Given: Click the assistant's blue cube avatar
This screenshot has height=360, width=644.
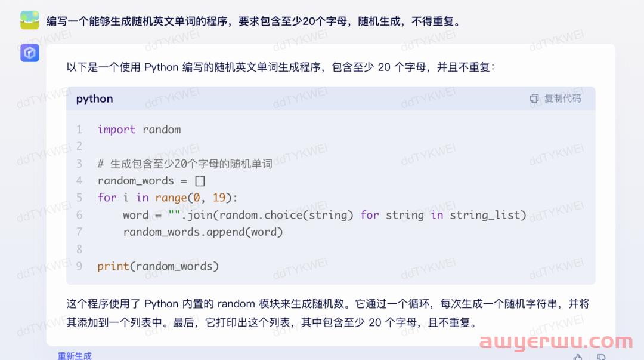Looking at the screenshot, I should coord(30,53).
